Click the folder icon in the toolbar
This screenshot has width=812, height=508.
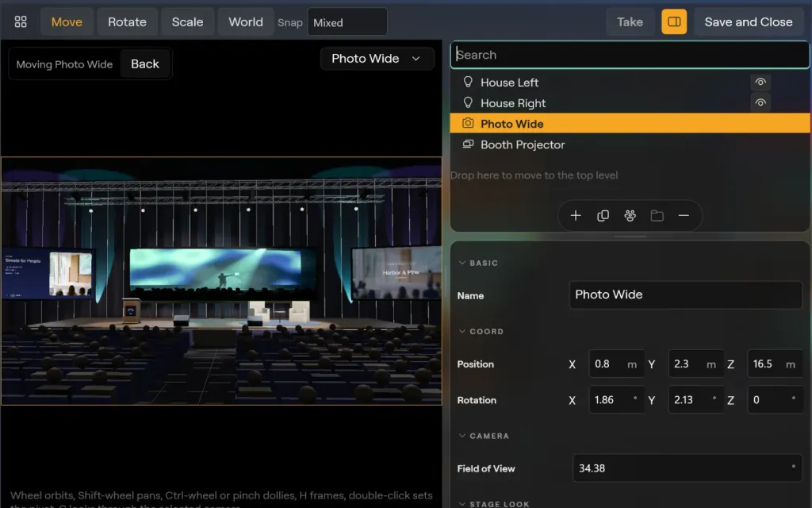(x=657, y=216)
